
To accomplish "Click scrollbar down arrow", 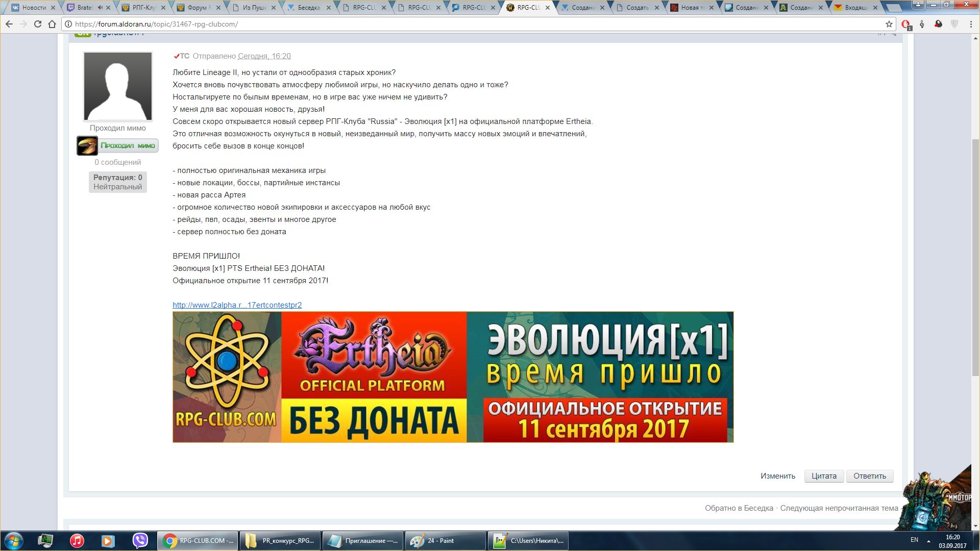I will coord(975,526).
